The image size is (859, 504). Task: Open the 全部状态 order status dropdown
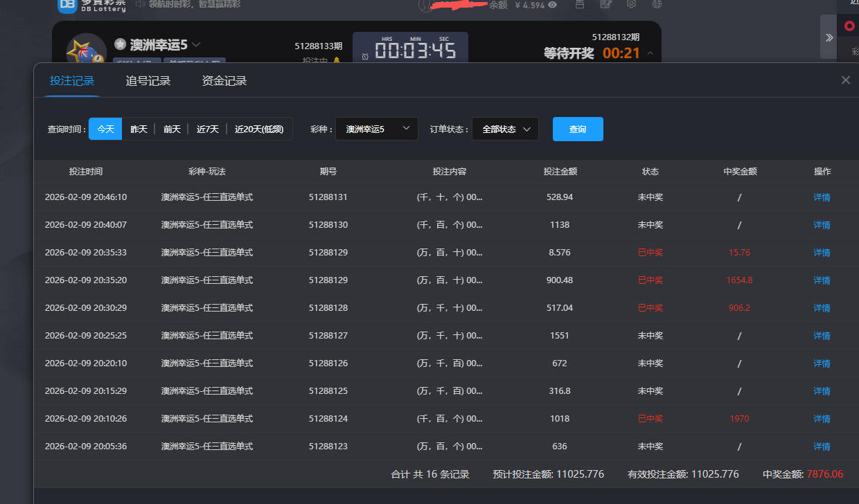point(505,129)
